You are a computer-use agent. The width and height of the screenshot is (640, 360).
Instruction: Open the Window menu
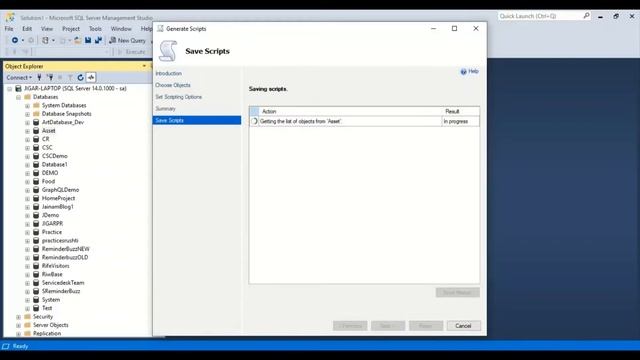121,29
